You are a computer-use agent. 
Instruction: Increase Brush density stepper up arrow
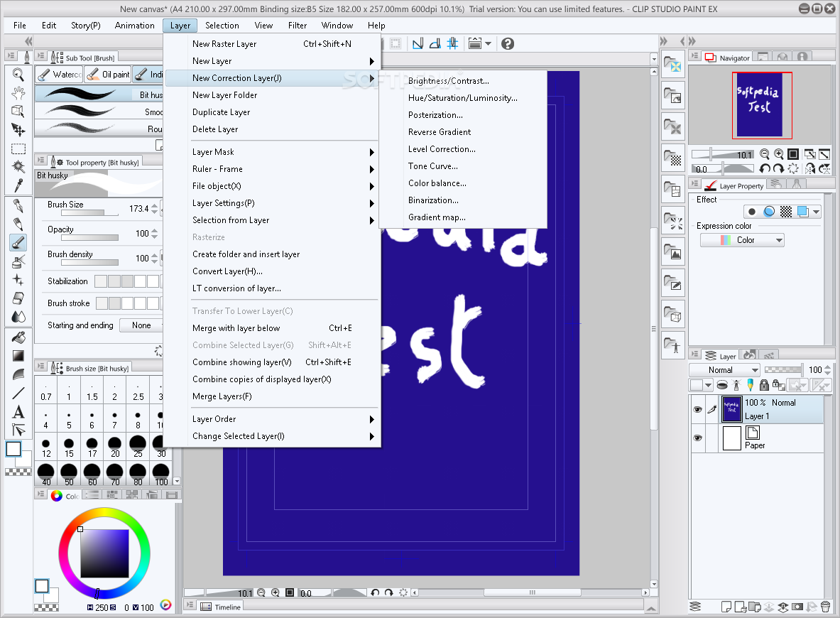(x=154, y=255)
